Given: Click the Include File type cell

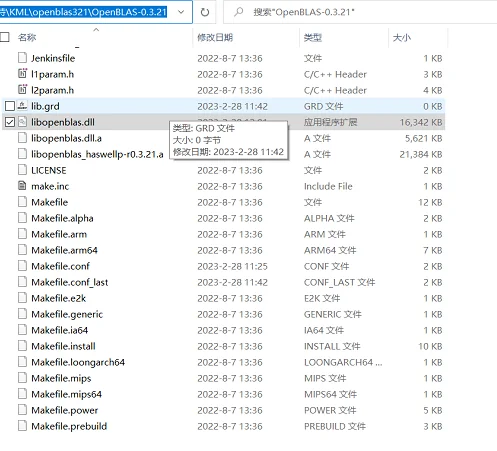Looking at the screenshot, I should pyautogui.click(x=328, y=186).
